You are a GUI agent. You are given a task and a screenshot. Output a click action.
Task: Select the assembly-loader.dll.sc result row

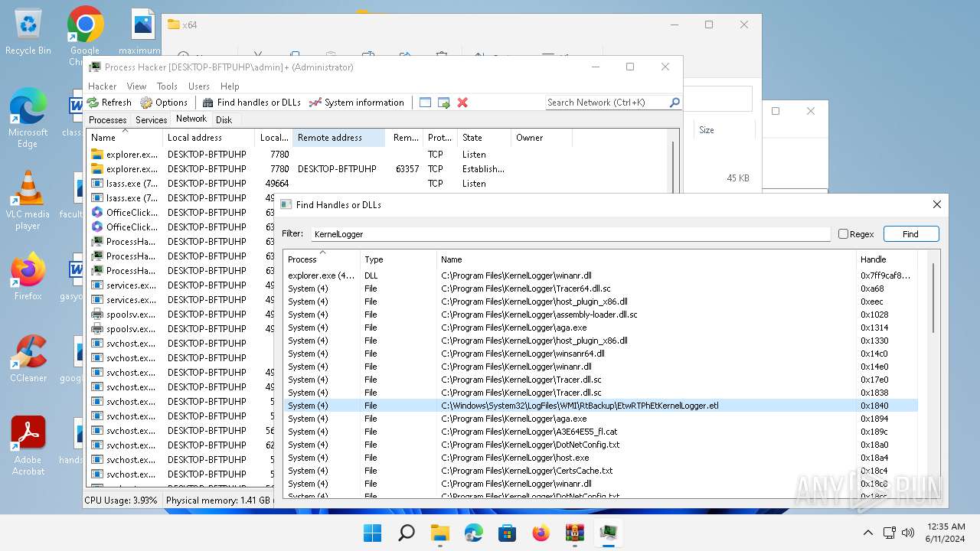point(600,315)
